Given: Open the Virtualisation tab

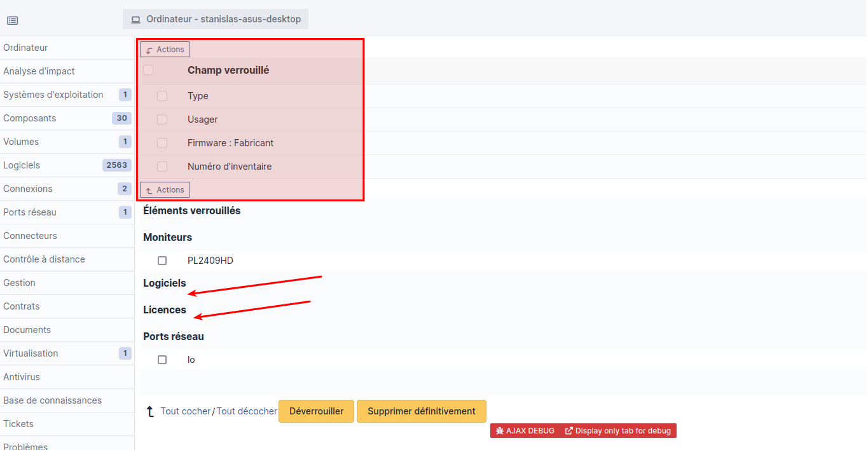Looking at the screenshot, I should click(x=67, y=353).
